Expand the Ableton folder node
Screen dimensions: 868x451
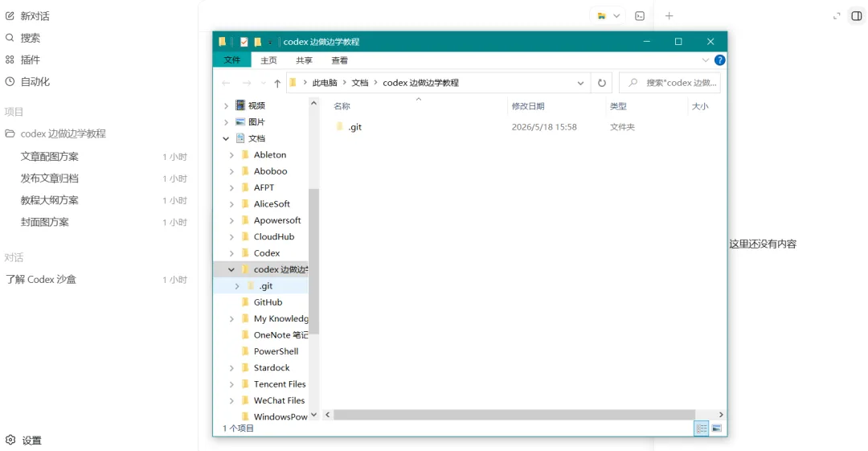[x=231, y=155]
